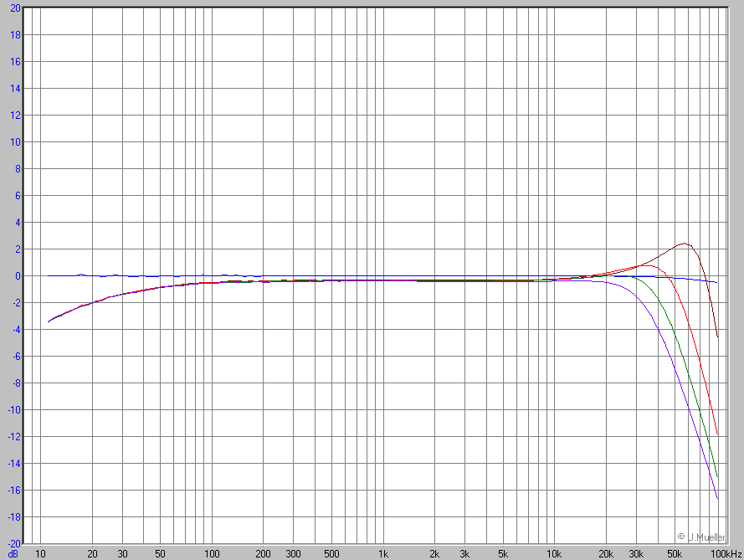Screen dimensions: 744x560
Task: Select the "50" label on frequency axis
Action: [x=161, y=554]
